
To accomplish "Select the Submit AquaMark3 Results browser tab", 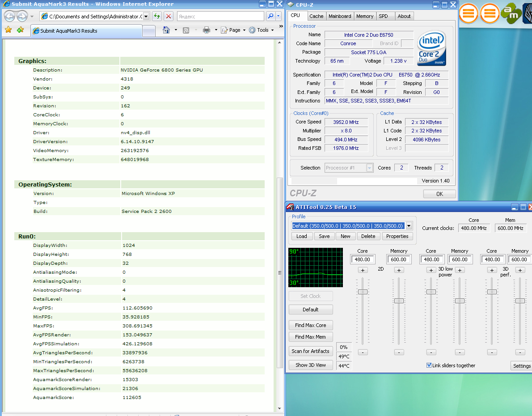I will (86, 30).
